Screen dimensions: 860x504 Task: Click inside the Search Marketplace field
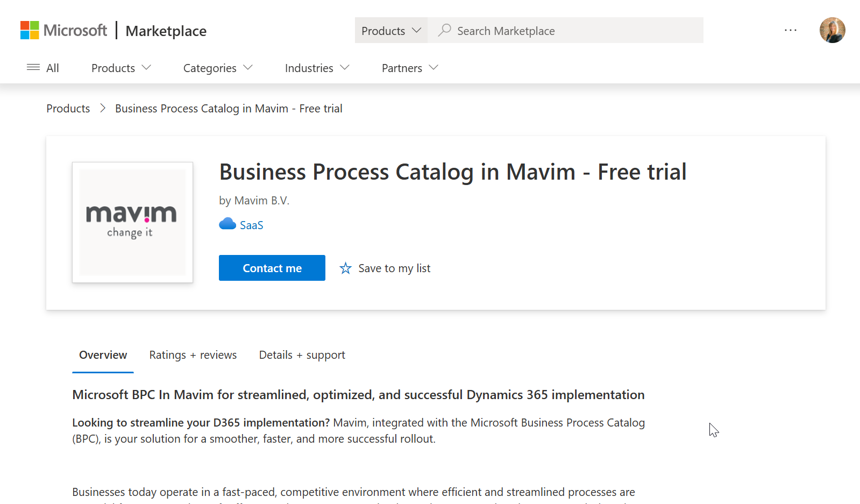coord(538,31)
